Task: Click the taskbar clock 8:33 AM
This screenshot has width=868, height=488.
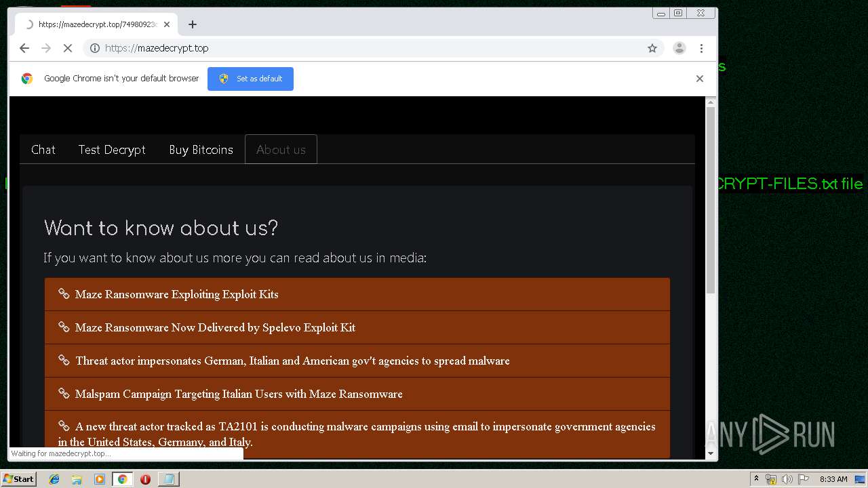Action: 833,479
